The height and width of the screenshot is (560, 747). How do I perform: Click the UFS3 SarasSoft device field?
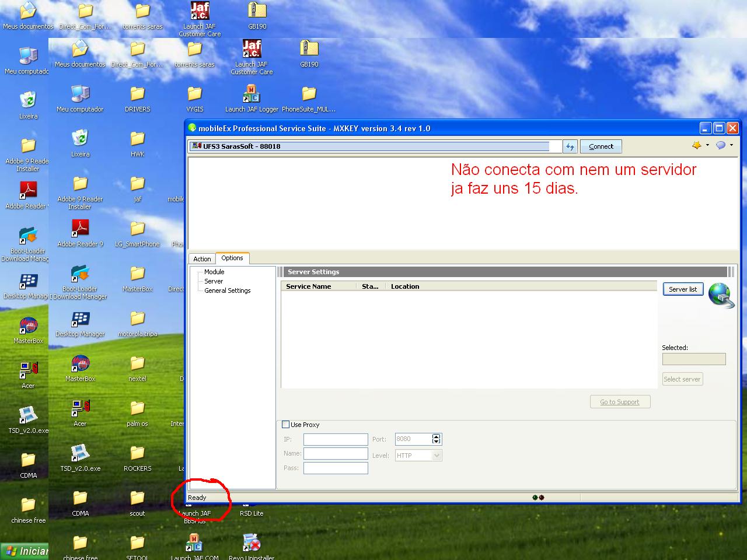(375, 146)
